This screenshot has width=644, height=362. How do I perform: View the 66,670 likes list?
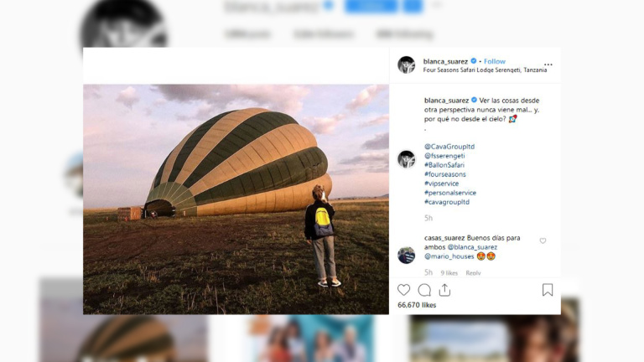tap(417, 305)
